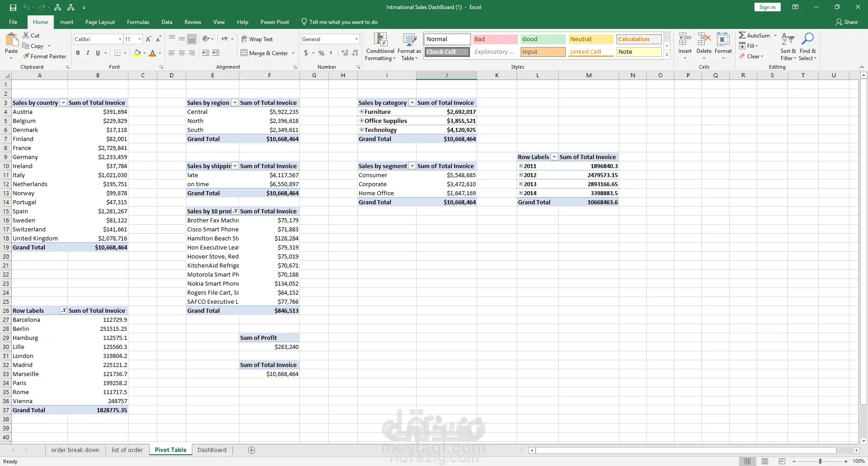The height and width of the screenshot is (466, 868).
Task: Switch to the Formulas ribbon tab
Action: [138, 22]
